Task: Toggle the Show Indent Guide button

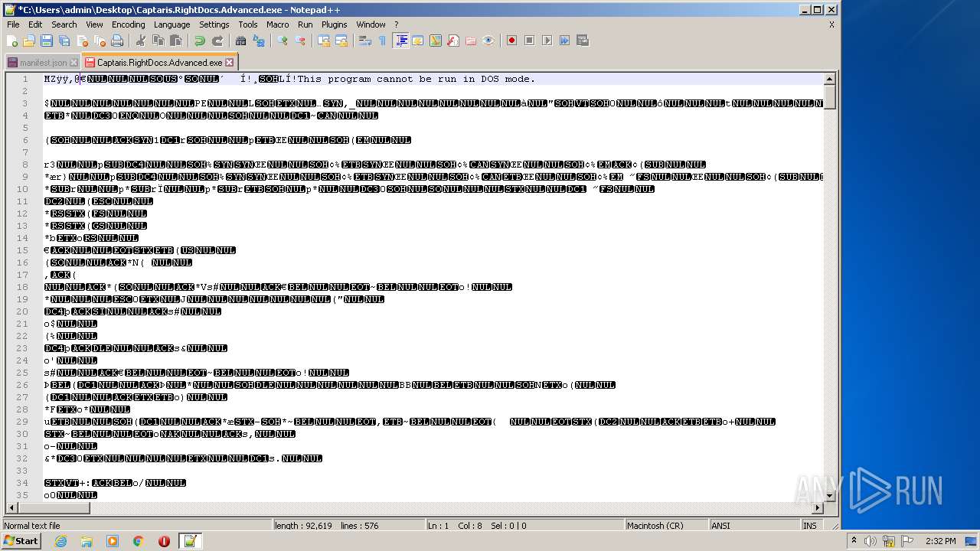Action: [400, 41]
